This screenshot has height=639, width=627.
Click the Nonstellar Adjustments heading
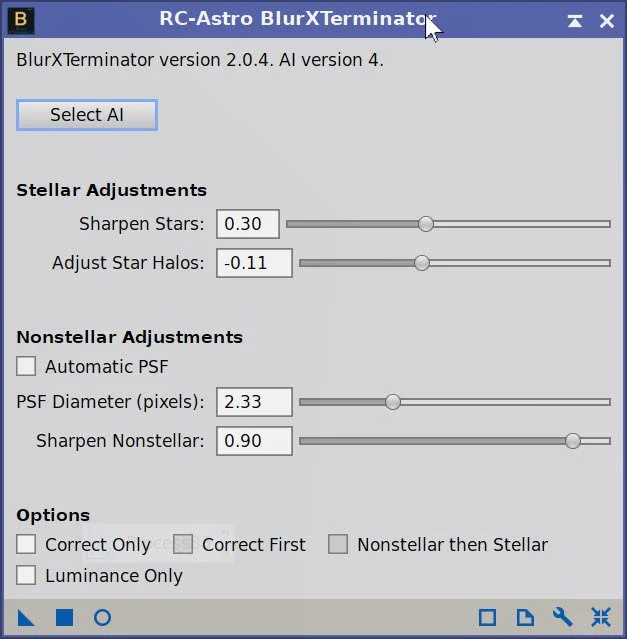click(x=130, y=337)
